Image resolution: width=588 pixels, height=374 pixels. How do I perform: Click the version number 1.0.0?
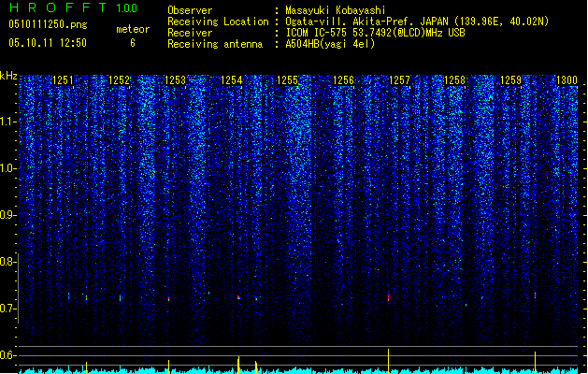tap(127, 8)
